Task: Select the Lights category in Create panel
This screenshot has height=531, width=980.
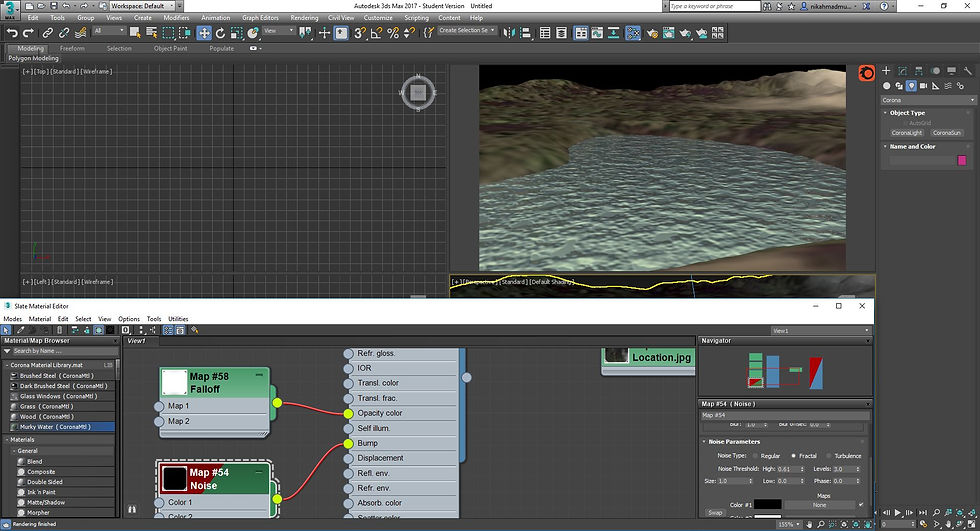Action: (911, 86)
